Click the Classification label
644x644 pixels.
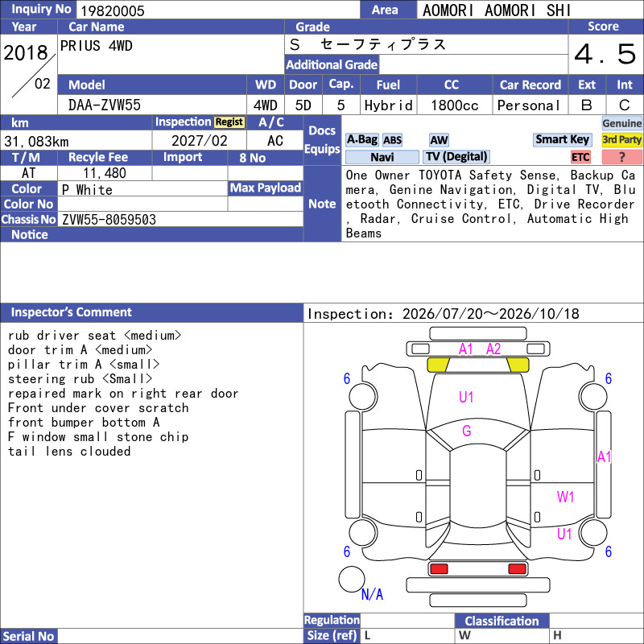click(x=502, y=621)
